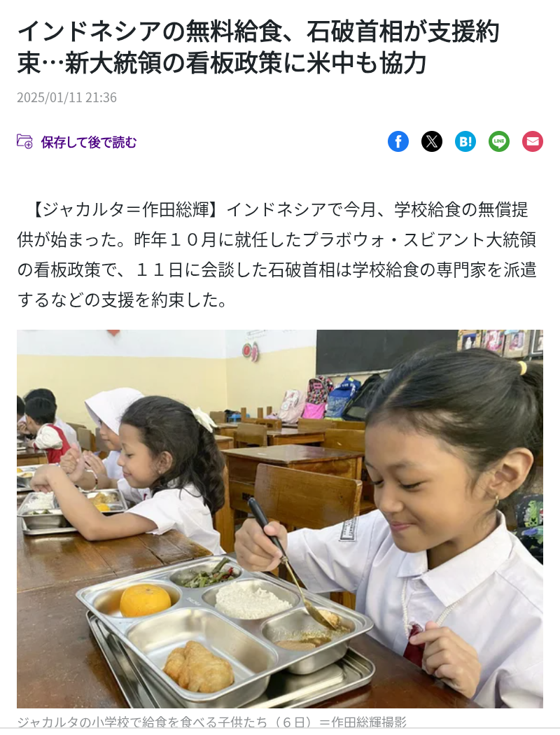Send article by email icon
Screen dimensions: 560x735
(x=533, y=141)
